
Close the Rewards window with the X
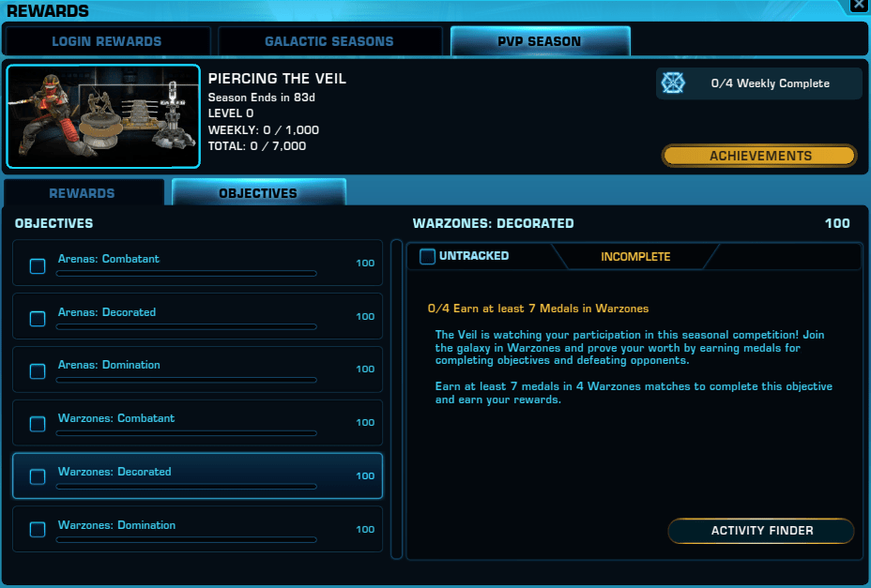860,6
